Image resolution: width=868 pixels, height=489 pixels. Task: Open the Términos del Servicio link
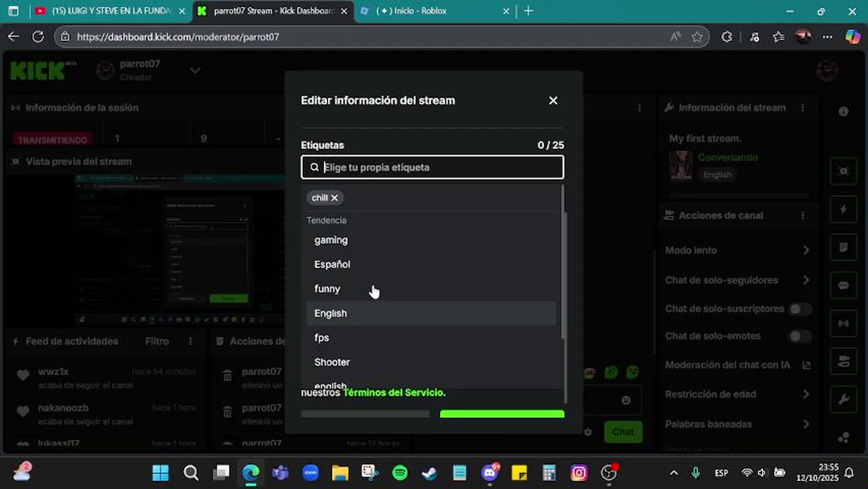[x=394, y=393]
